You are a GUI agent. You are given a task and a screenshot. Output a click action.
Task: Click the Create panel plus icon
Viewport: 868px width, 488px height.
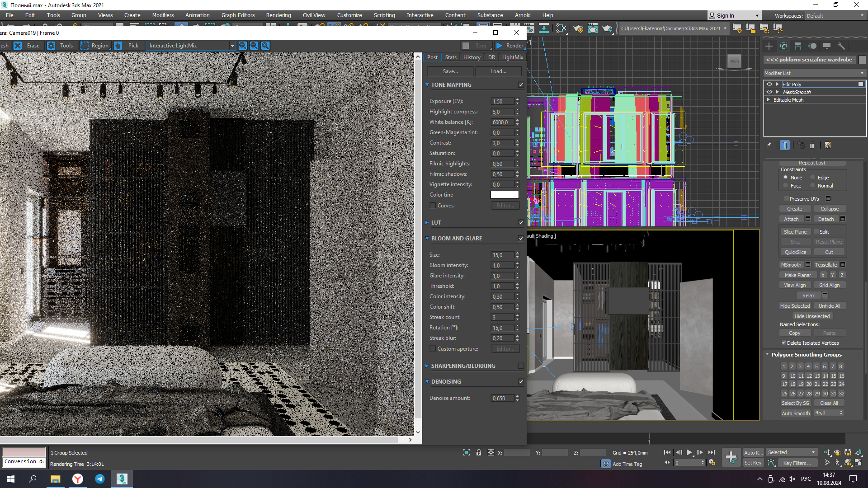pos(769,46)
